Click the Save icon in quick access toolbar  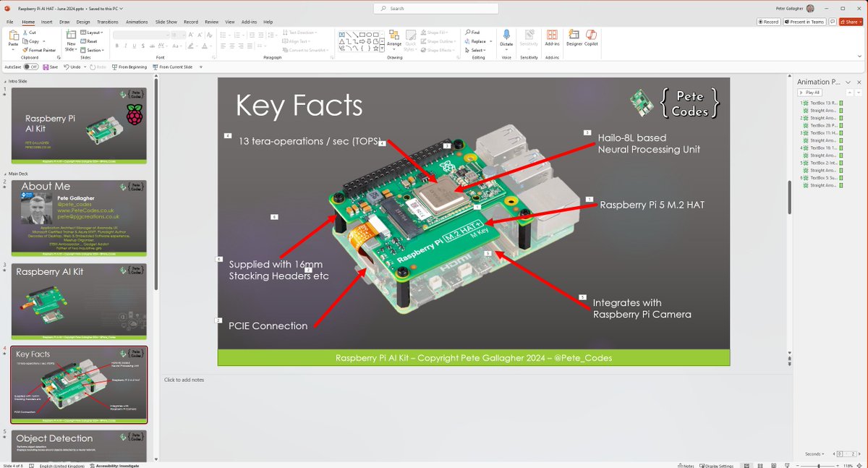click(49, 67)
